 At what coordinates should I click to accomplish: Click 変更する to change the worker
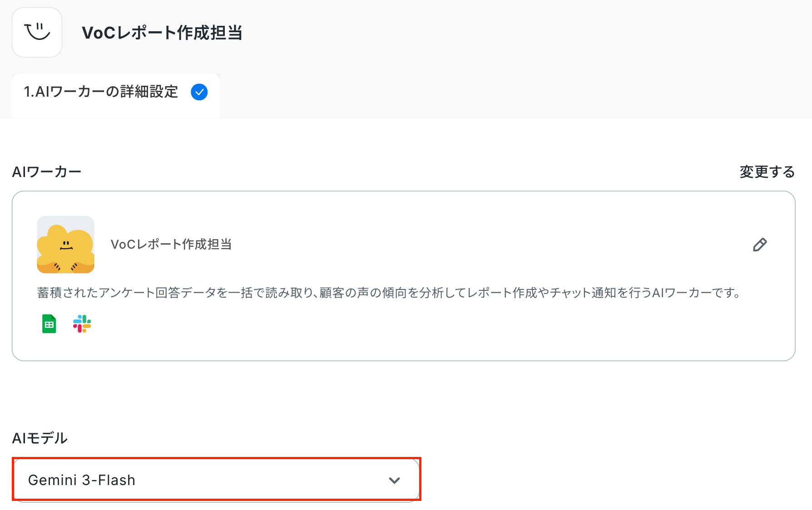(767, 172)
